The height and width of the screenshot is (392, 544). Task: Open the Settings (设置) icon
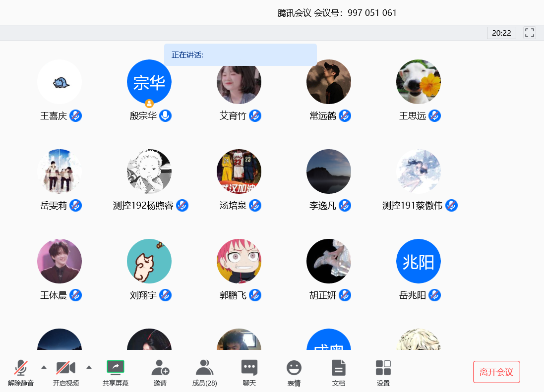[x=383, y=368]
